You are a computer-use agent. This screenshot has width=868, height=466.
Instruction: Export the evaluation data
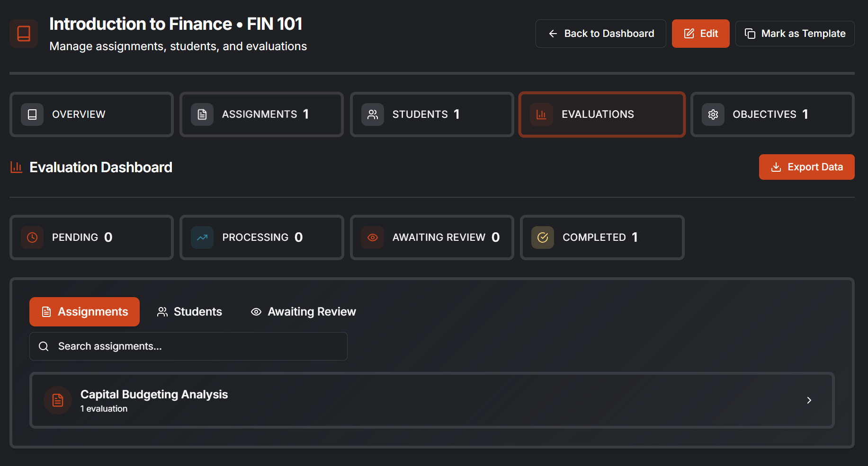(x=807, y=167)
